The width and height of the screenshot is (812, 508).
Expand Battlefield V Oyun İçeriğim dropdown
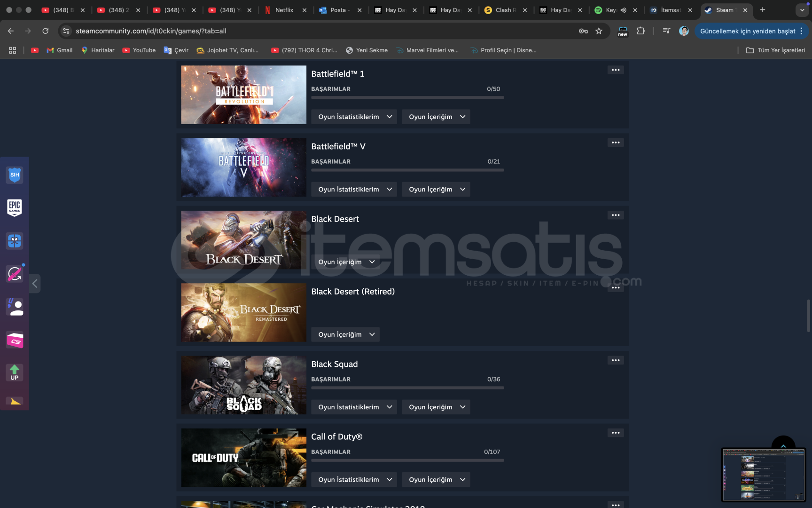pyautogui.click(x=436, y=189)
